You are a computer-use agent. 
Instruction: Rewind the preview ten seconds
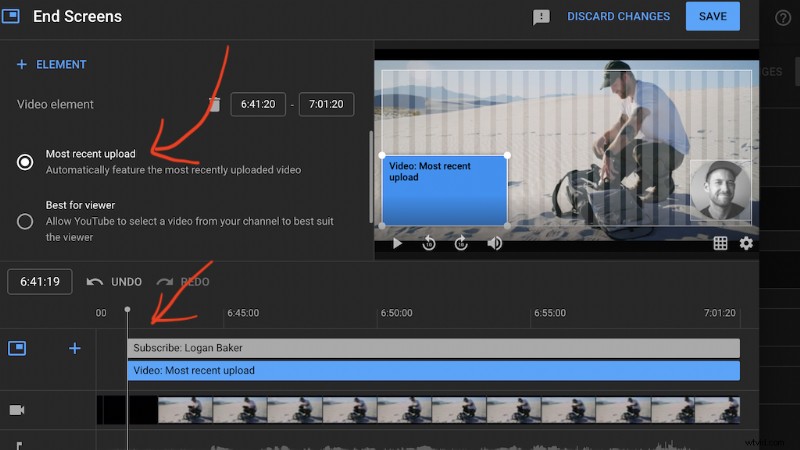[429, 243]
